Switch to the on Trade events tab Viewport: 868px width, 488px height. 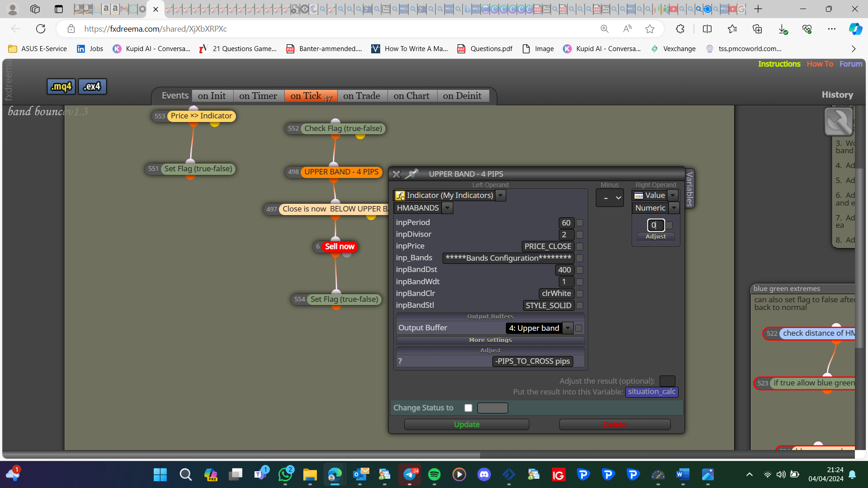pos(362,96)
